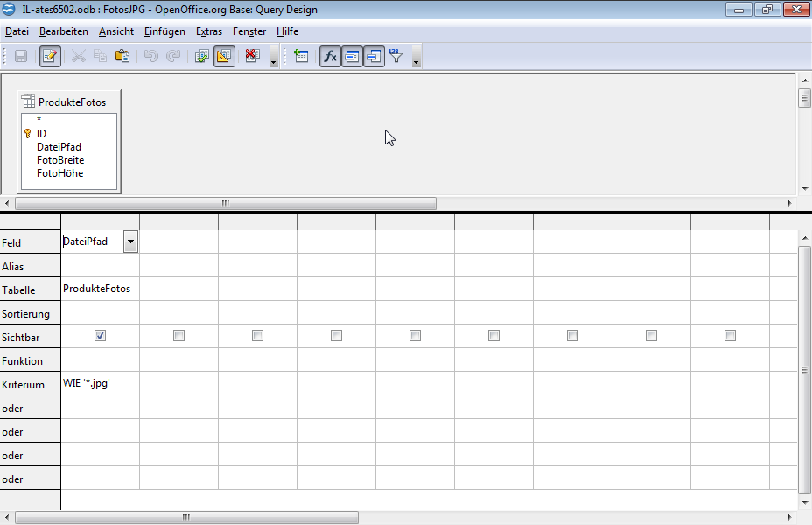Click the Redo arrow icon
The image size is (812, 525).
coord(173,56)
